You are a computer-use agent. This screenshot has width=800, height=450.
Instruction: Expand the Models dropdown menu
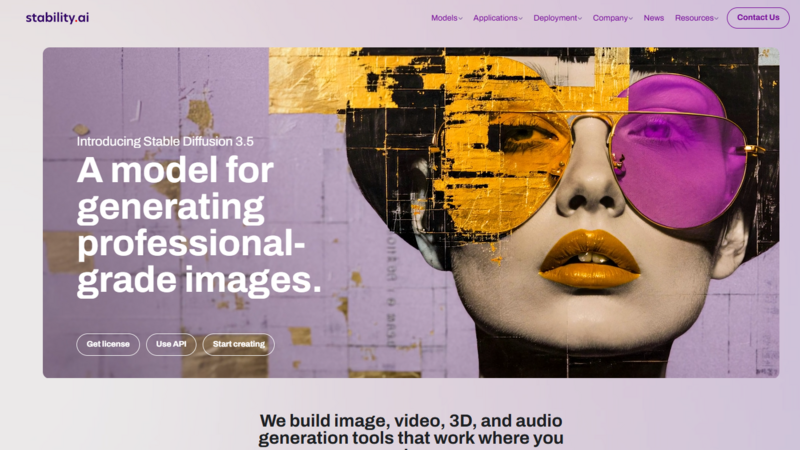446,18
